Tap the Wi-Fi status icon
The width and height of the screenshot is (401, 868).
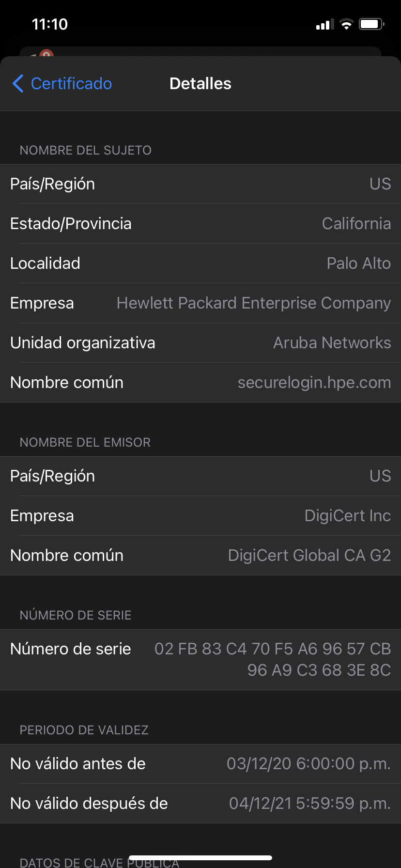pos(346,24)
